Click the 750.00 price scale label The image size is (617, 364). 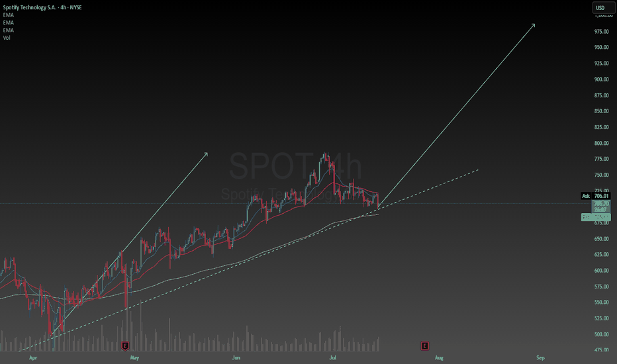pyautogui.click(x=601, y=175)
